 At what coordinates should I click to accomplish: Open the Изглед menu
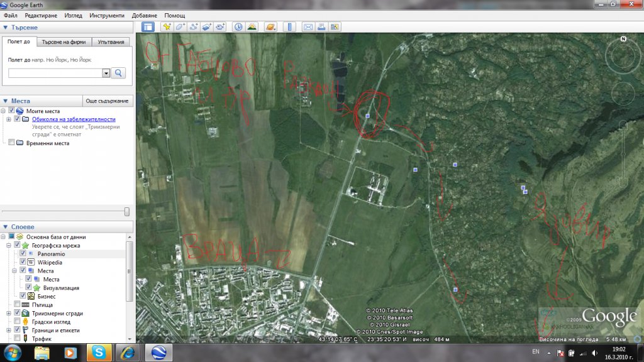click(73, 16)
